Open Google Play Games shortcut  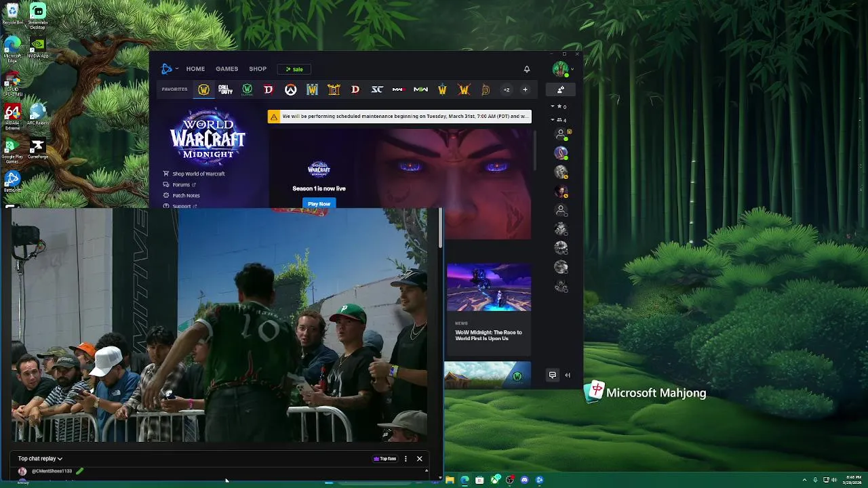[12, 151]
